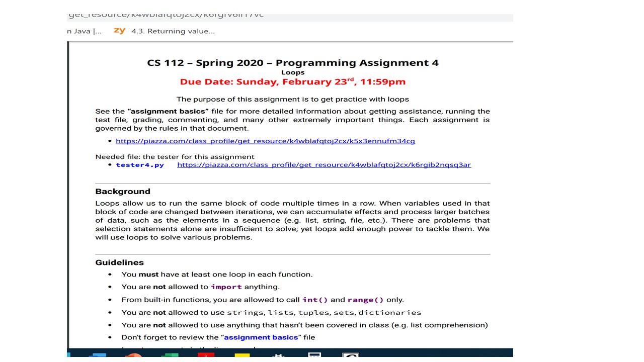Open Adobe Acrobat from the taskbar
644x362 pixels.
[x=206, y=356]
